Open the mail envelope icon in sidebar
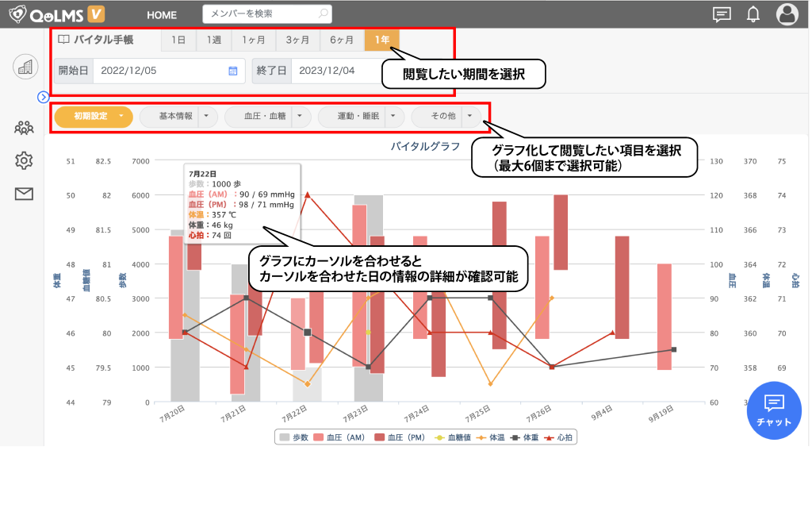 (24, 194)
